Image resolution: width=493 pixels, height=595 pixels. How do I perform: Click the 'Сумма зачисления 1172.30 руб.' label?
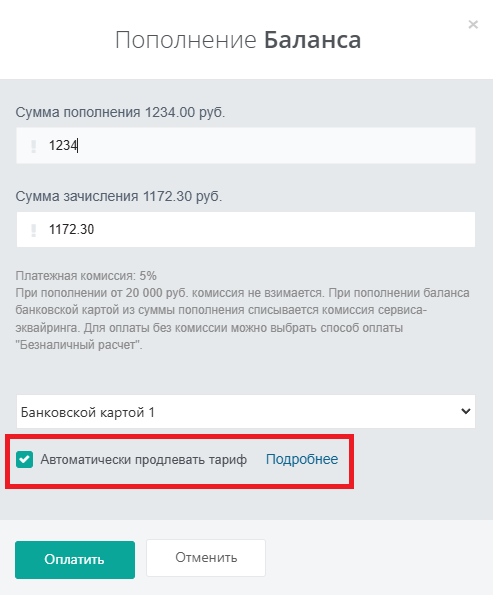[119, 197]
